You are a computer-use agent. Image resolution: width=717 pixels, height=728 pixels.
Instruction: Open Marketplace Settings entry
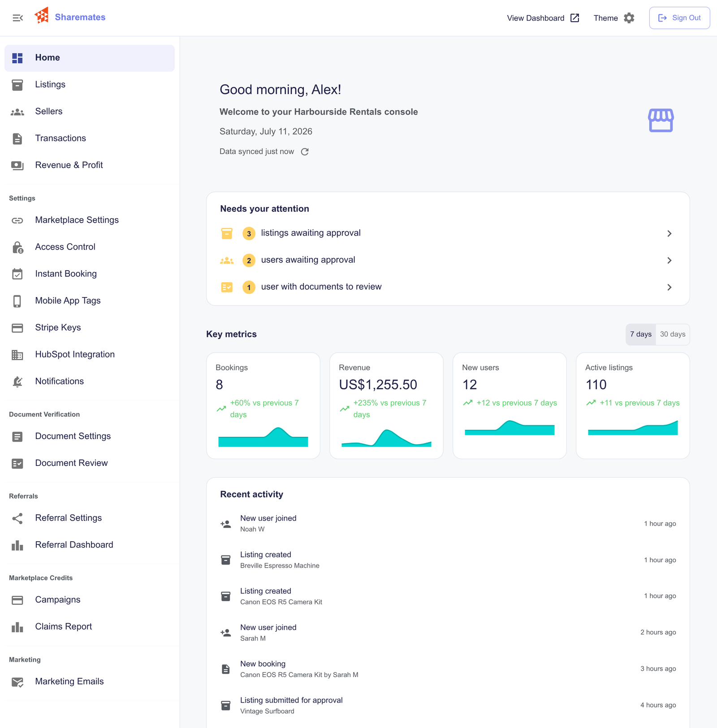(90, 220)
